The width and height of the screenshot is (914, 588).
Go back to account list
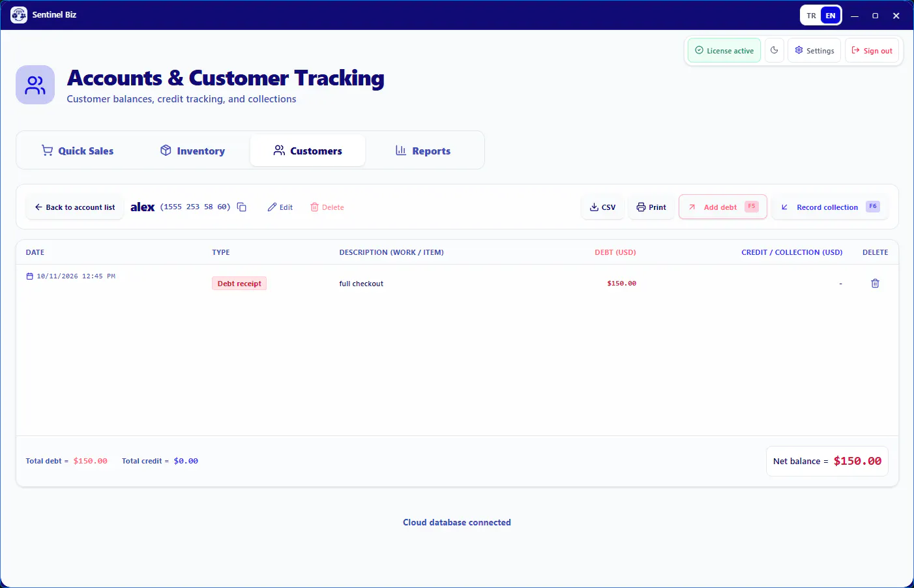[74, 207]
